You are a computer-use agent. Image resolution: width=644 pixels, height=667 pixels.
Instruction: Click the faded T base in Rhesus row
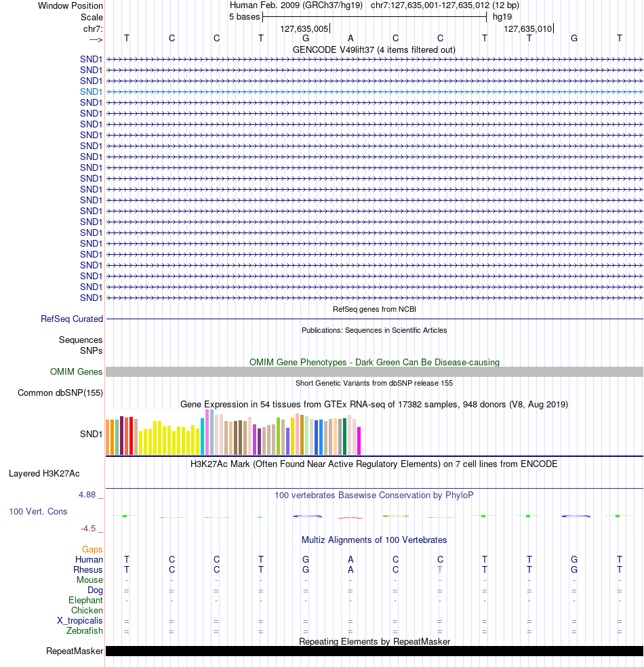440,570
